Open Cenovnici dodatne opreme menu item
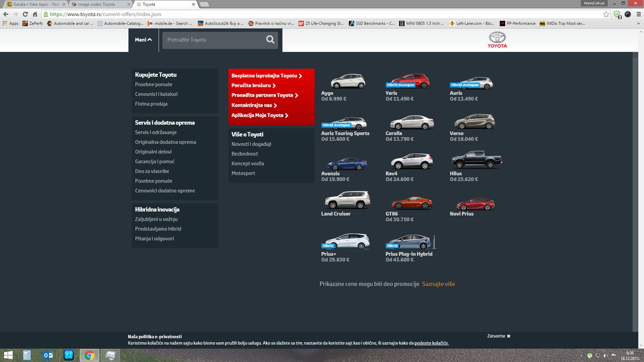 [165, 191]
